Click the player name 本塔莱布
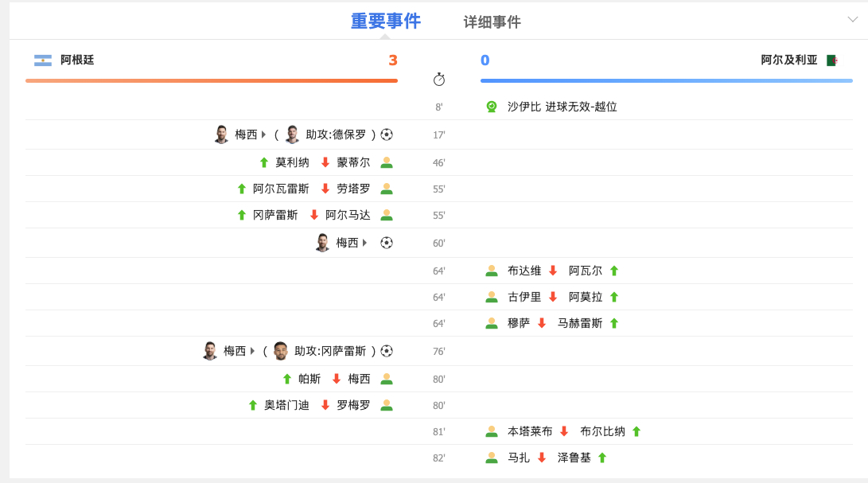The height and width of the screenshot is (483, 868). tap(530, 431)
